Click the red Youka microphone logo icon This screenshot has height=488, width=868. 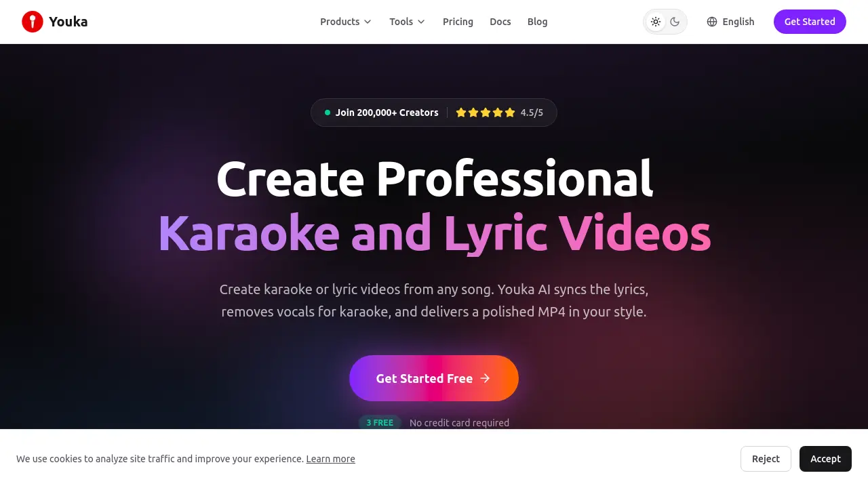[33, 22]
